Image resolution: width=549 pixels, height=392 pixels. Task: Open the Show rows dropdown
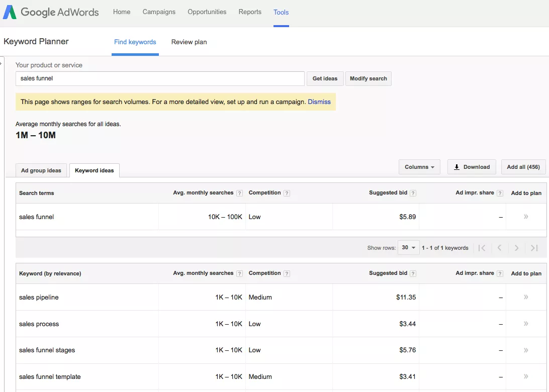tap(408, 247)
